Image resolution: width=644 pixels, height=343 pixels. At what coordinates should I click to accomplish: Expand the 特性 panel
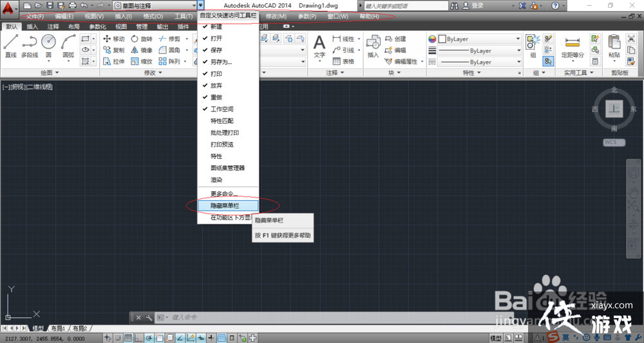pyautogui.click(x=471, y=73)
